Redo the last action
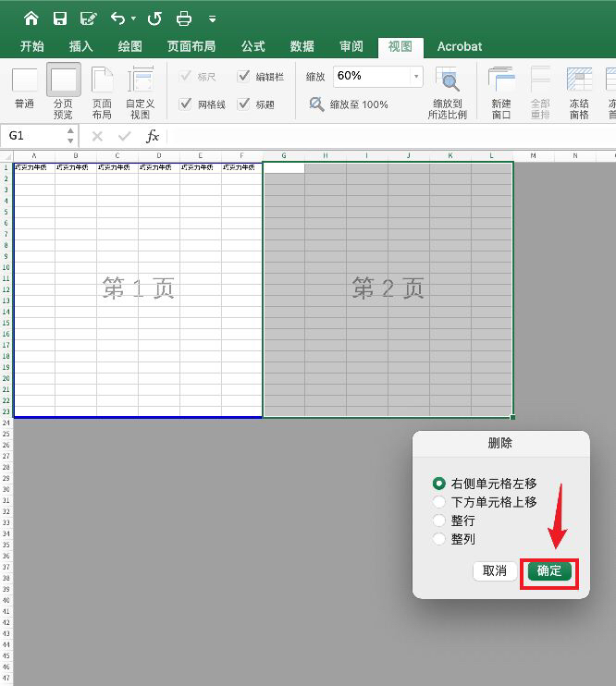The image size is (616, 686). point(154,18)
